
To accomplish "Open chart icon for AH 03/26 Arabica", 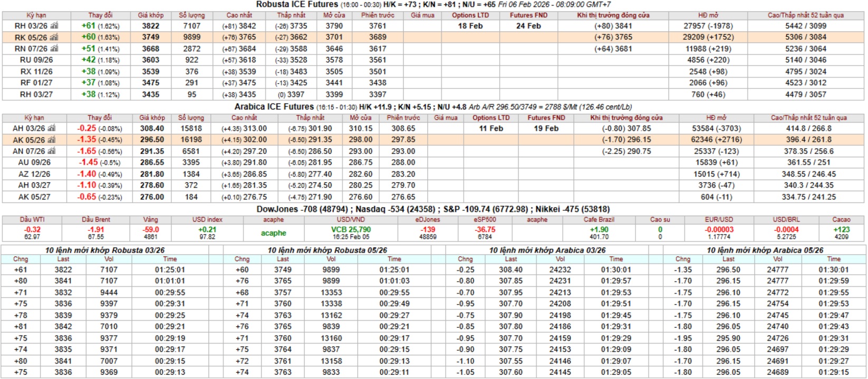I will [52, 128].
